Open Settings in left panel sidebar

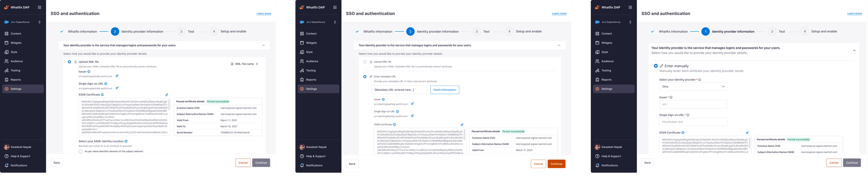[23, 89]
